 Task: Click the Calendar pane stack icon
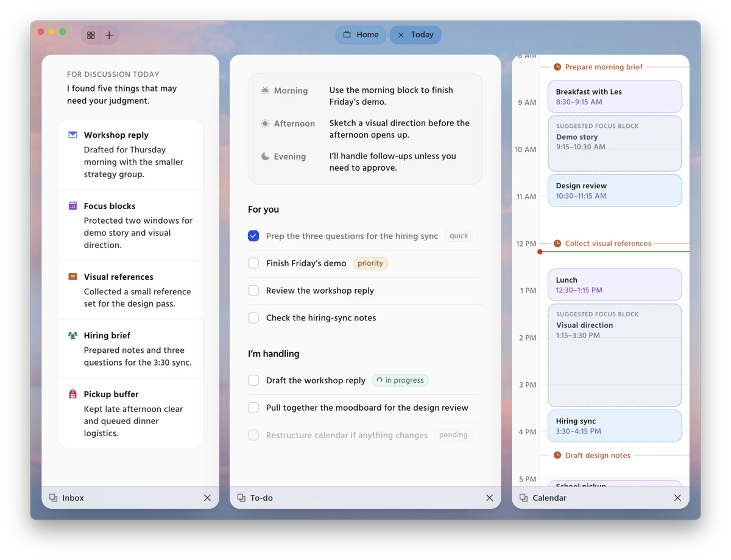point(523,498)
